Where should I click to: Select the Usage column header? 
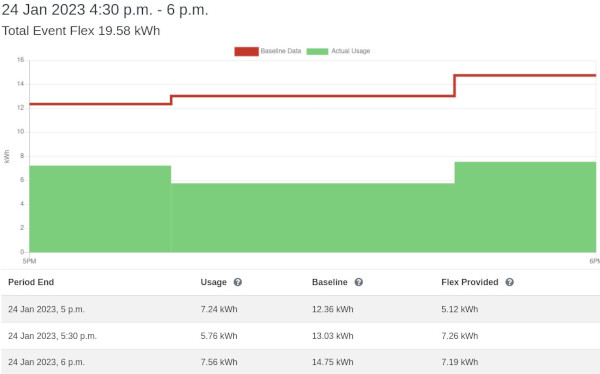click(214, 282)
